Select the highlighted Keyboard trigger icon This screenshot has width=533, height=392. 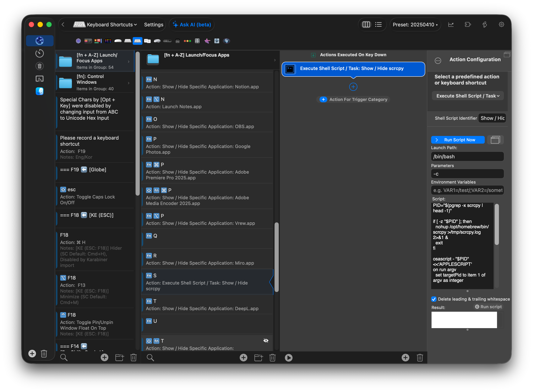point(137,41)
